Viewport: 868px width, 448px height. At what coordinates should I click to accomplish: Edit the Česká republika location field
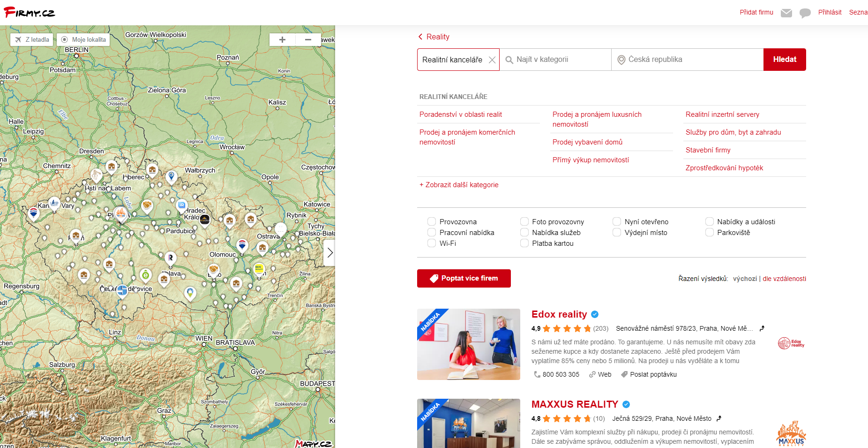tap(688, 60)
